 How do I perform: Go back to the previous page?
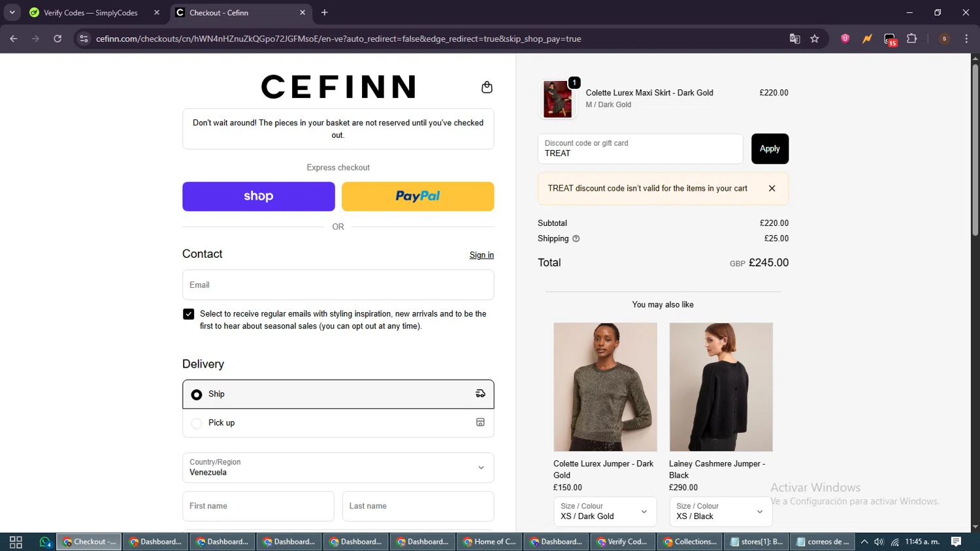[x=14, y=39]
